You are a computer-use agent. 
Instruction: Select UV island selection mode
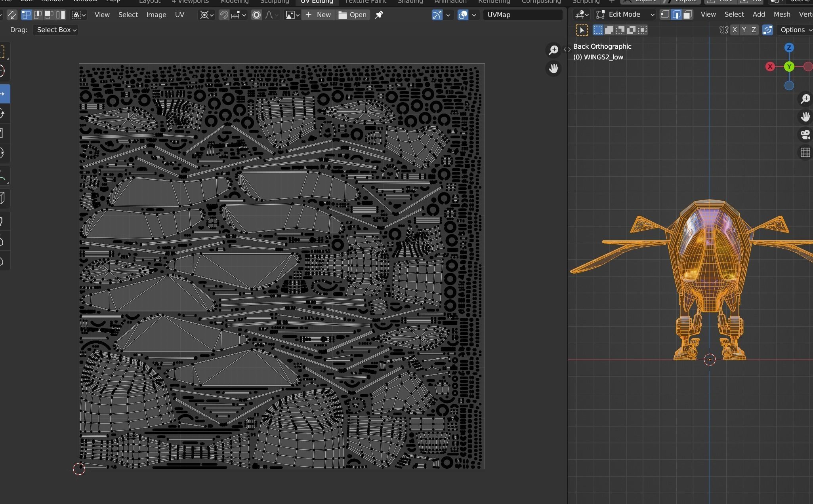61,15
